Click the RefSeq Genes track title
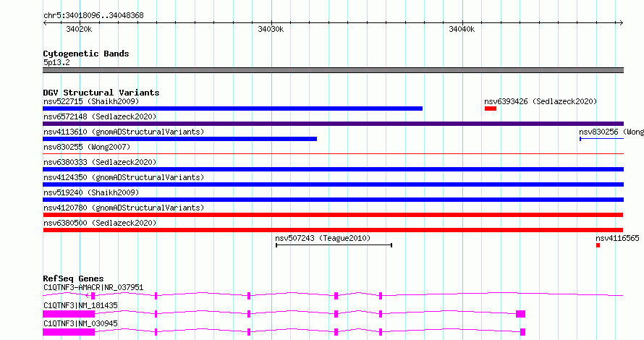Viewport: 644px width, 340px height. coord(73,279)
